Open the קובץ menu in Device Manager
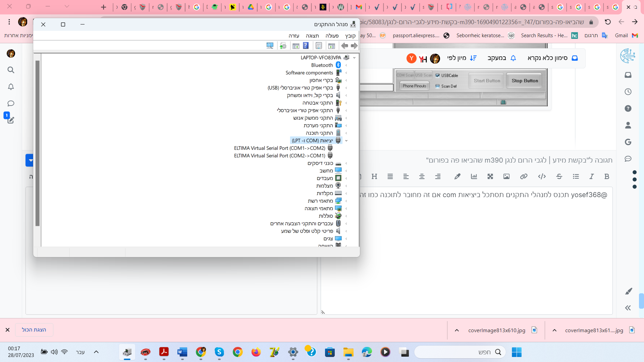644x362 pixels. point(350,36)
